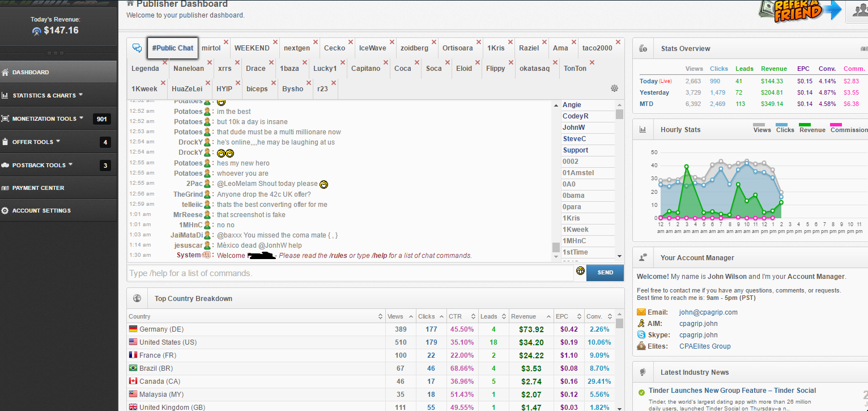868x411 pixels.
Task: Open Account Settings from the sidebar
Action: pos(59,210)
